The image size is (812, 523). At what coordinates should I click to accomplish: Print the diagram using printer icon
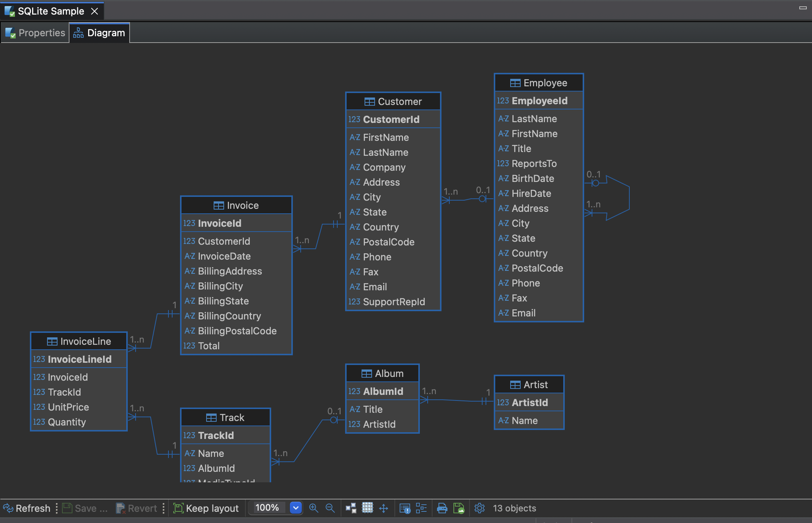pyautogui.click(x=442, y=508)
